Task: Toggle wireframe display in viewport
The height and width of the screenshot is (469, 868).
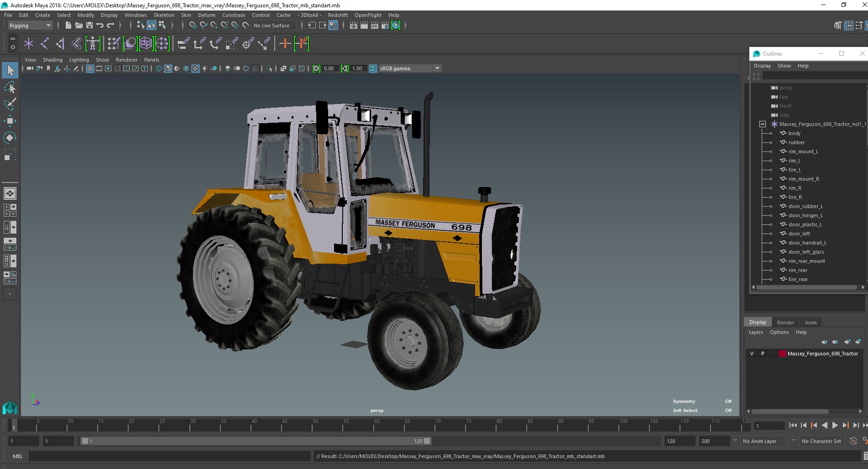Action: pyautogui.click(x=159, y=68)
